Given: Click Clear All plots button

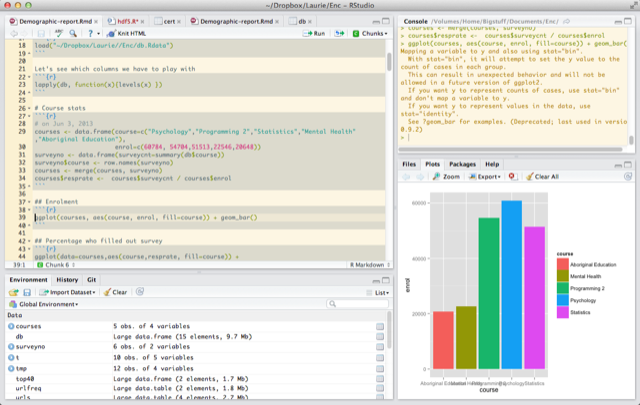Looking at the screenshot, I should pyautogui.click(x=542, y=177).
